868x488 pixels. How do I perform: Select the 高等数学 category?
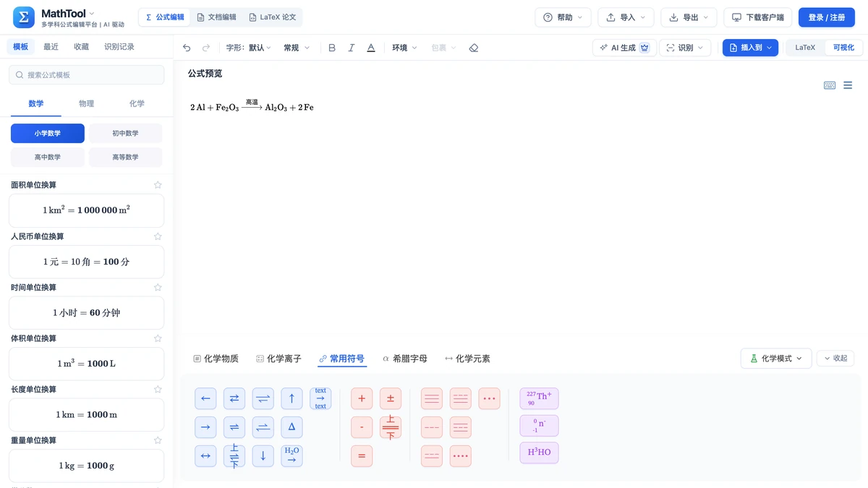click(125, 157)
